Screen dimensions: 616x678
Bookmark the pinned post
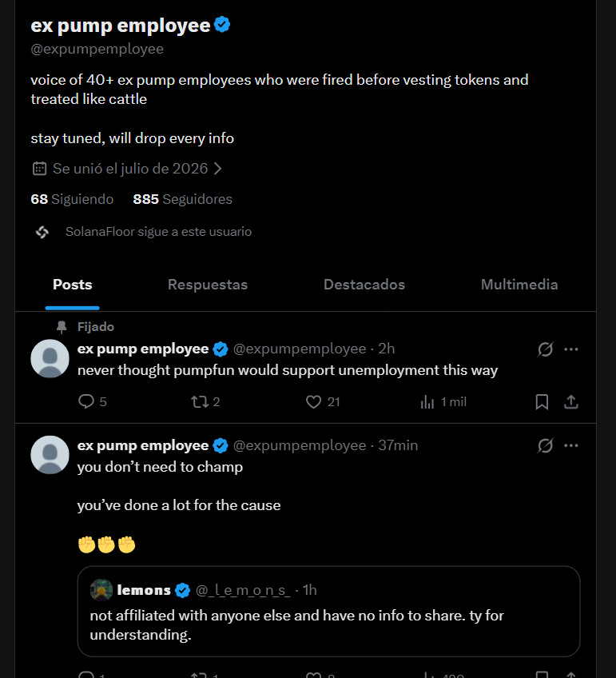(542, 401)
